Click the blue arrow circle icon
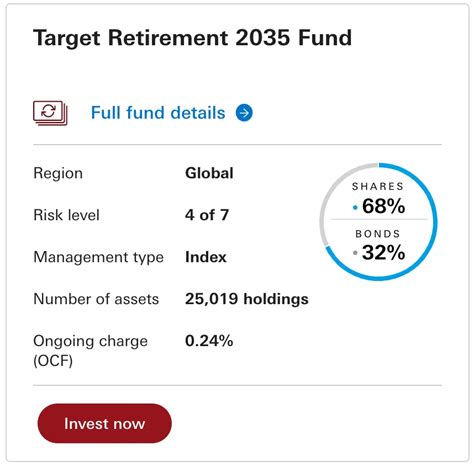The image size is (474, 467). point(244,113)
